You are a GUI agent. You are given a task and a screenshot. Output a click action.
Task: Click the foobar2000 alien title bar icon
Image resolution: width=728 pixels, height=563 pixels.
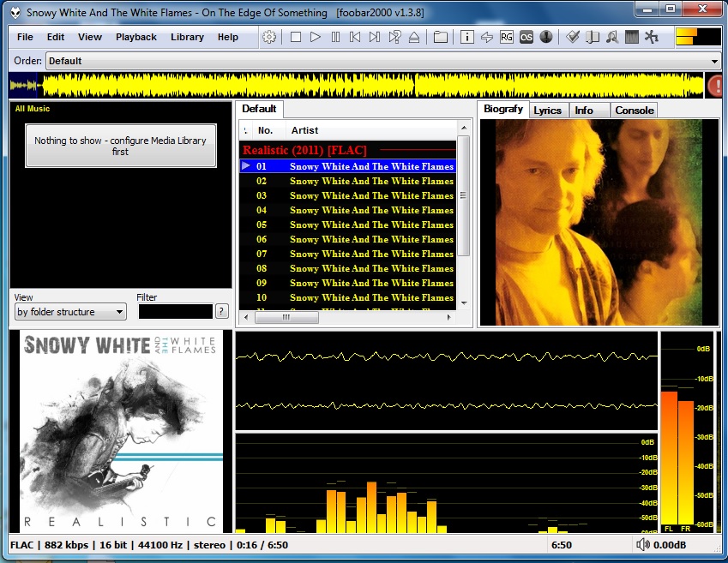15,13
